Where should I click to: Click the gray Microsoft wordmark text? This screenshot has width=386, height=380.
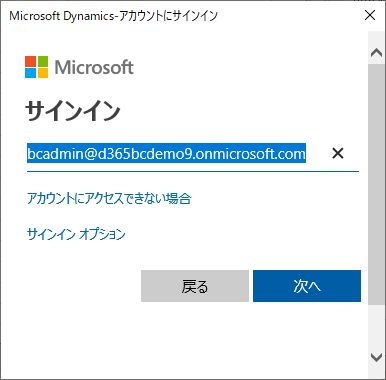click(94, 67)
